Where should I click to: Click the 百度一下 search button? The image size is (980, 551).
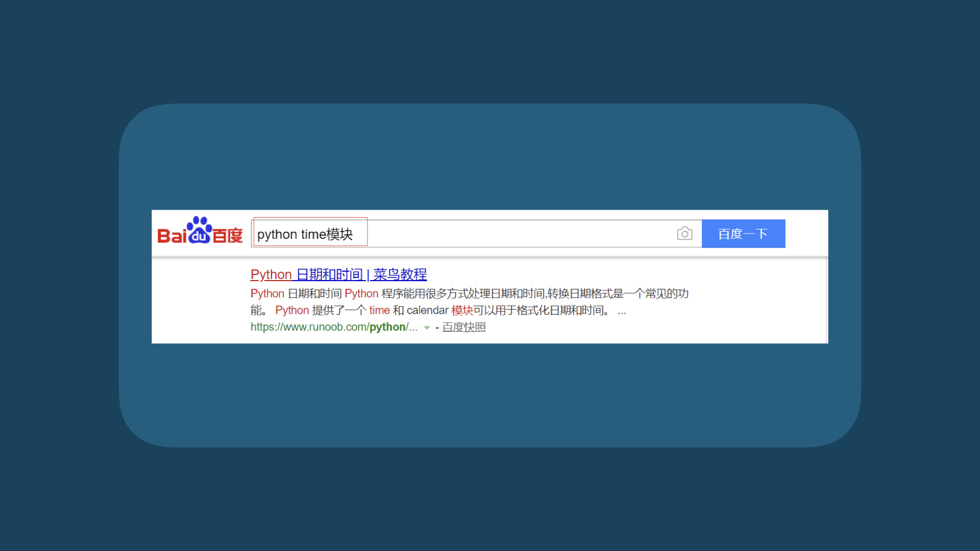[x=743, y=234]
